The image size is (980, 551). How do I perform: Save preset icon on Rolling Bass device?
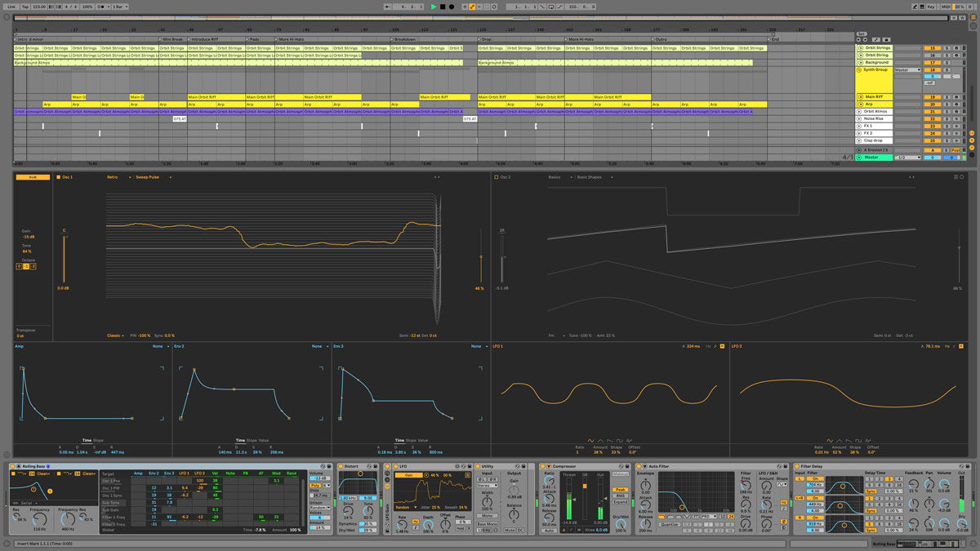[x=329, y=466]
